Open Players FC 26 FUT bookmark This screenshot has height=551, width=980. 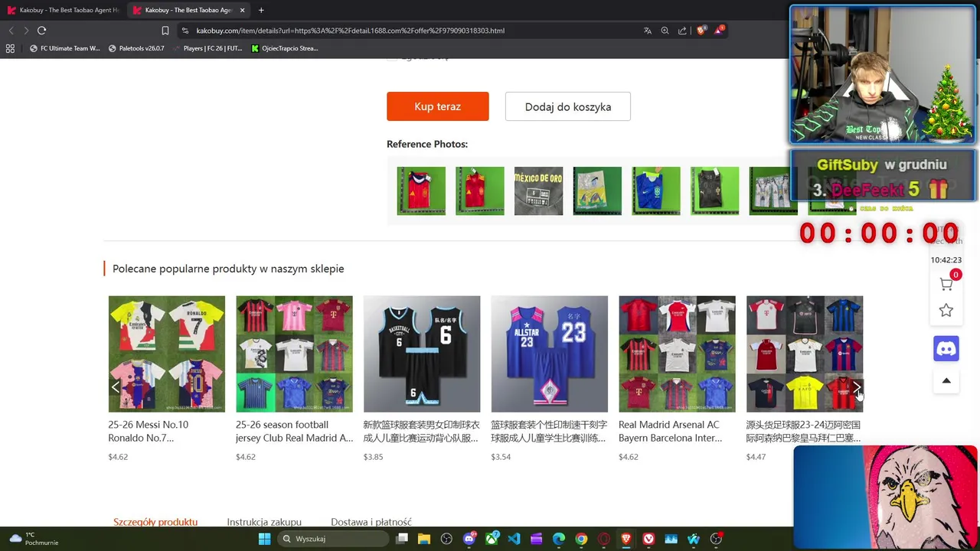click(207, 48)
